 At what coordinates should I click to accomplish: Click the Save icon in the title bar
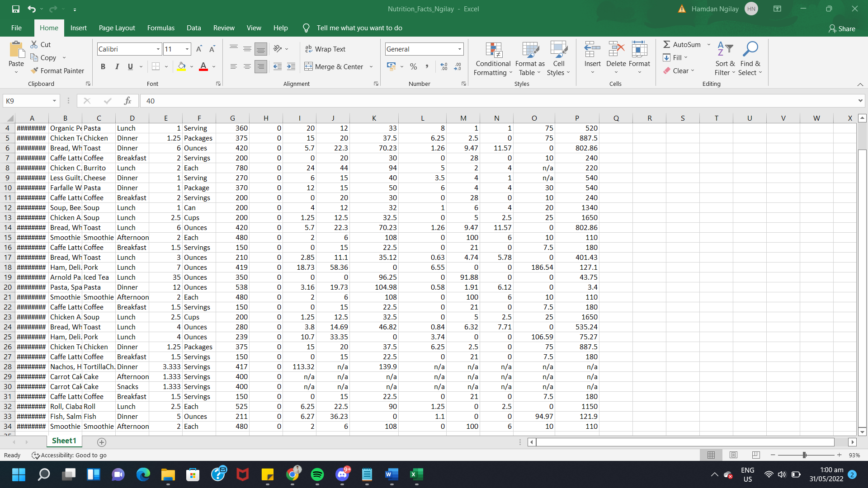click(x=16, y=9)
